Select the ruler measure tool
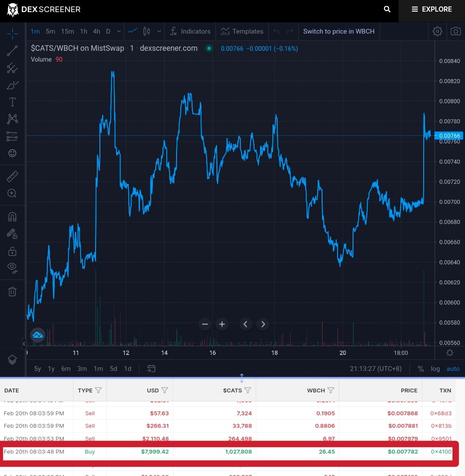Image resolution: width=465 pixels, height=476 pixels. (x=12, y=176)
